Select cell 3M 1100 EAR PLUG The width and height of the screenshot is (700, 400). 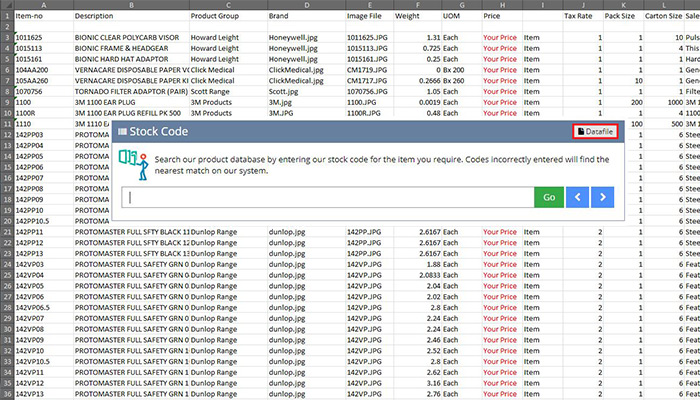pos(131,102)
